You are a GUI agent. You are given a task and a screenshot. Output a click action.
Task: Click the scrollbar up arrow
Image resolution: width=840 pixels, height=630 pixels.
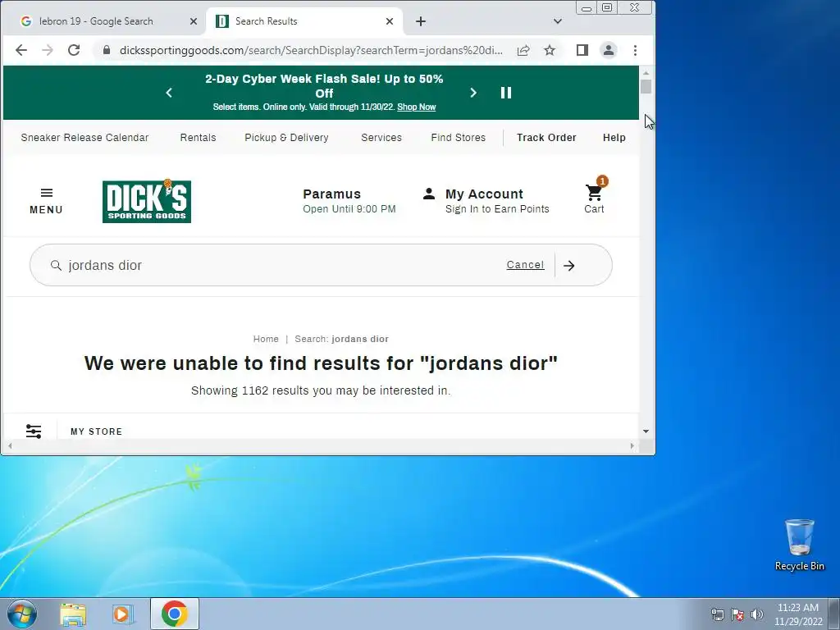coord(646,72)
